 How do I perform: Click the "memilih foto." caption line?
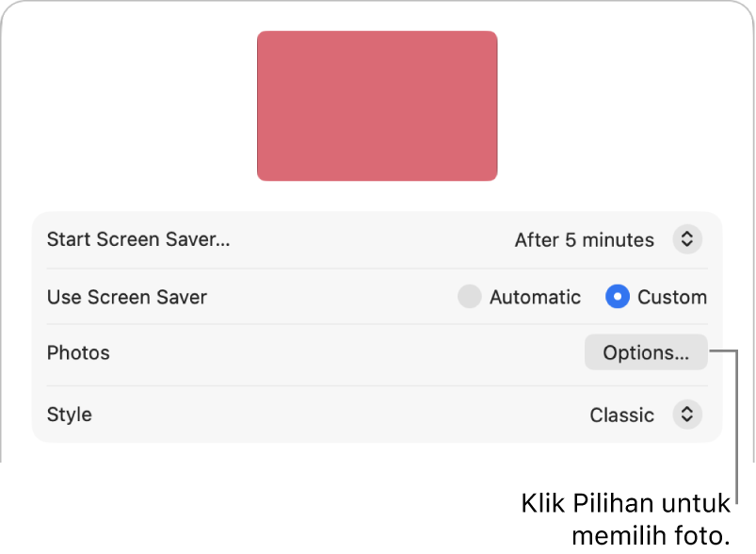pyautogui.click(x=651, y=536)
